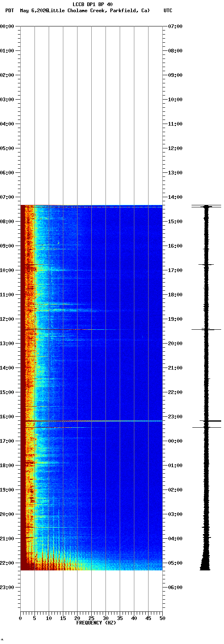Click the 22:00 PDT time label

click(7, 563)
